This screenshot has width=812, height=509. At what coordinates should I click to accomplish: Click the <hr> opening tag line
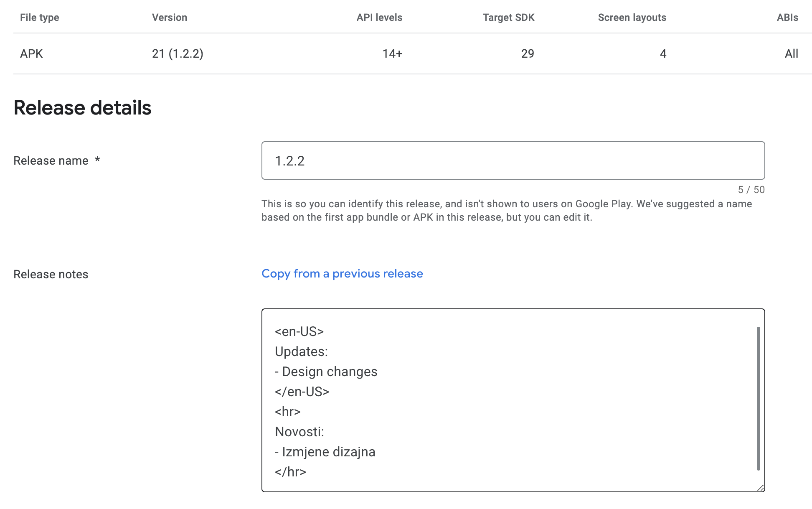(x=288, y=412)
